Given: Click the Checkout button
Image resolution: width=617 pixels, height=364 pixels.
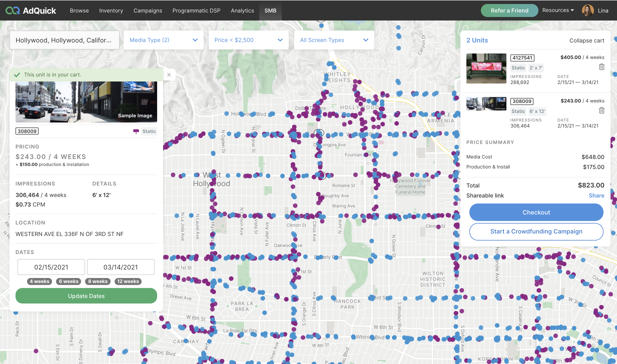Looking at the screenshot, I should (x=536, y=212).
